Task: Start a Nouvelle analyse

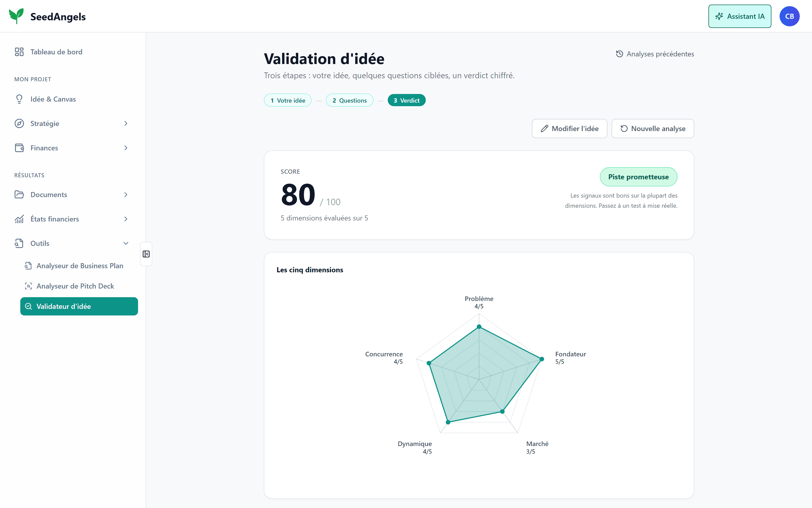Action: click(652, 128)
